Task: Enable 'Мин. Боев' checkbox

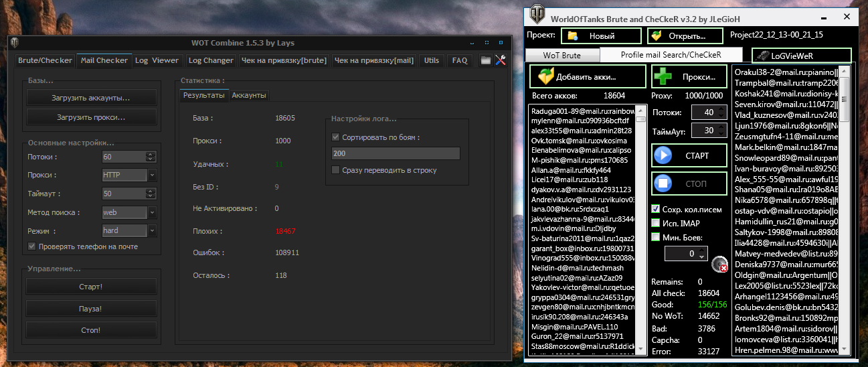Action: pos(656,236)
